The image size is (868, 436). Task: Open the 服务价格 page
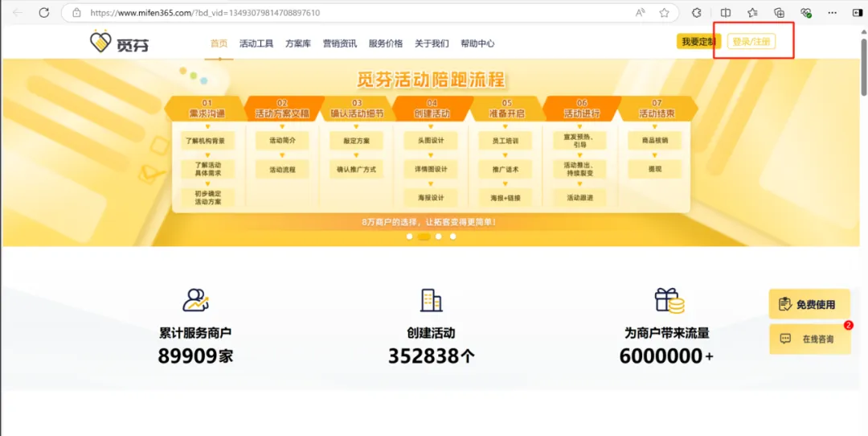tap(385, 43)
